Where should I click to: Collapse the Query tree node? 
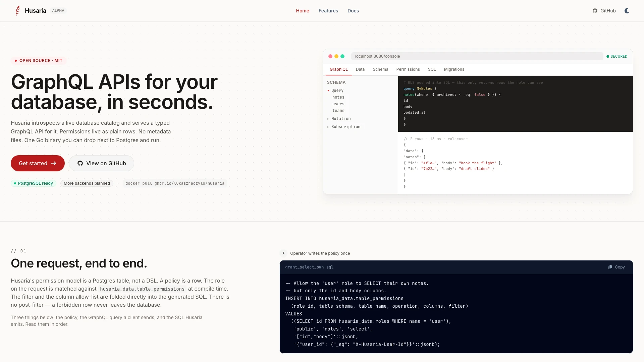pos(335,90)
